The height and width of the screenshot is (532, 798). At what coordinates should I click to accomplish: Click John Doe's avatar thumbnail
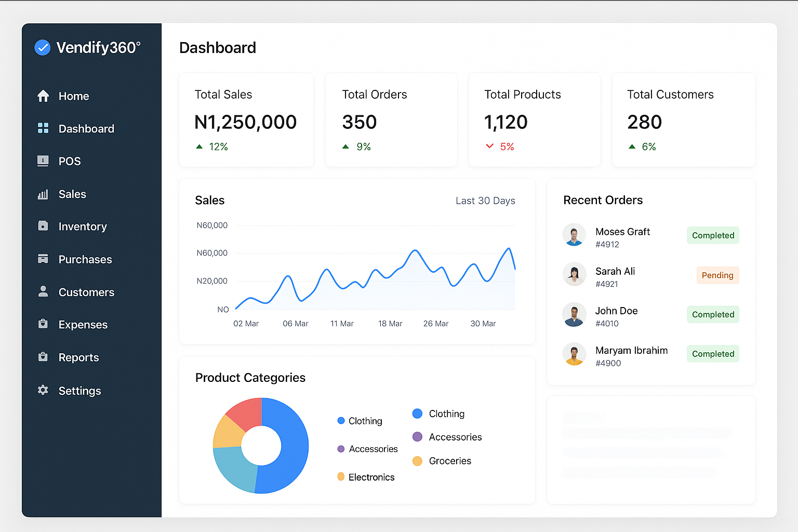pos(574,315)
